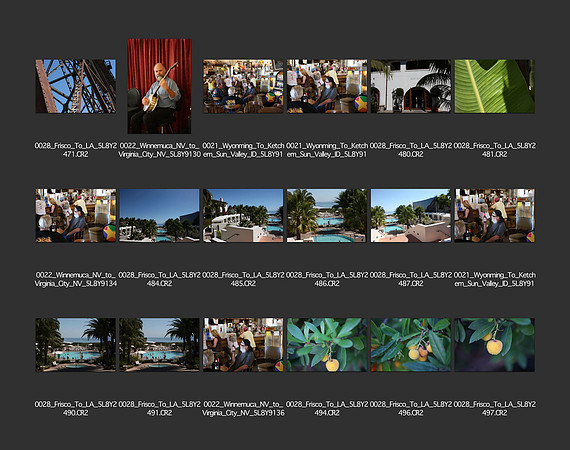Open the diner photo labeled SL8Y9136
570x450 pixels.
point(243,345)
